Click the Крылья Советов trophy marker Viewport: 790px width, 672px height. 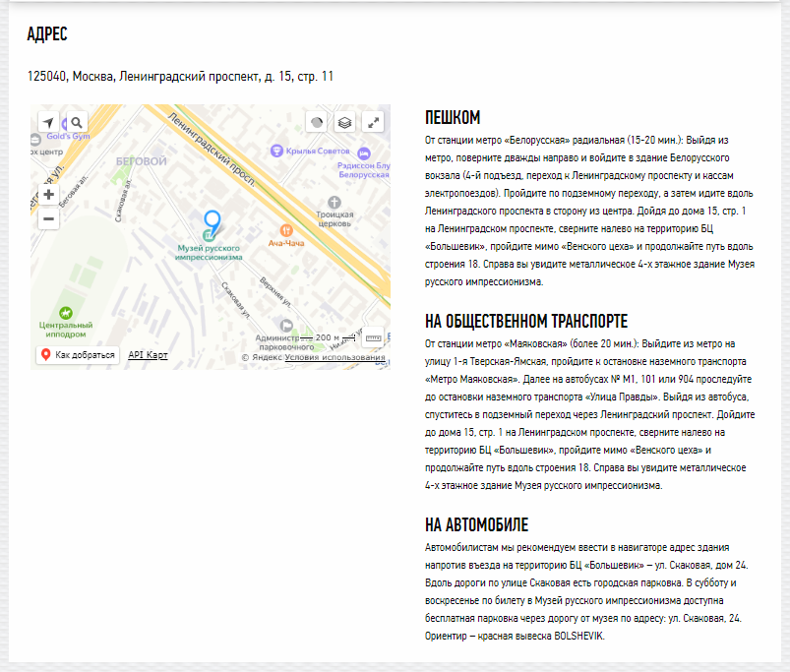[x=276, y=151]
